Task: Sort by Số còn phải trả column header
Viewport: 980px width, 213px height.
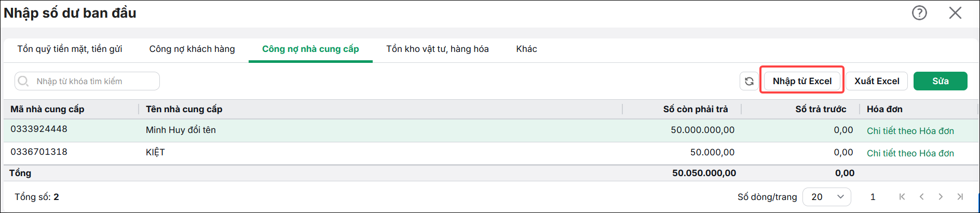Action: (696, 109)
